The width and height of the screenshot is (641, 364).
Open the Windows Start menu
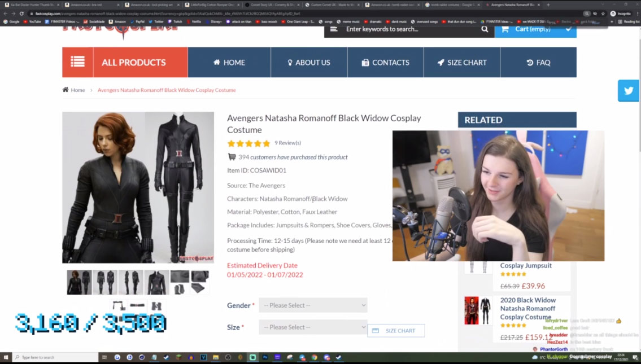coord(6,357)
